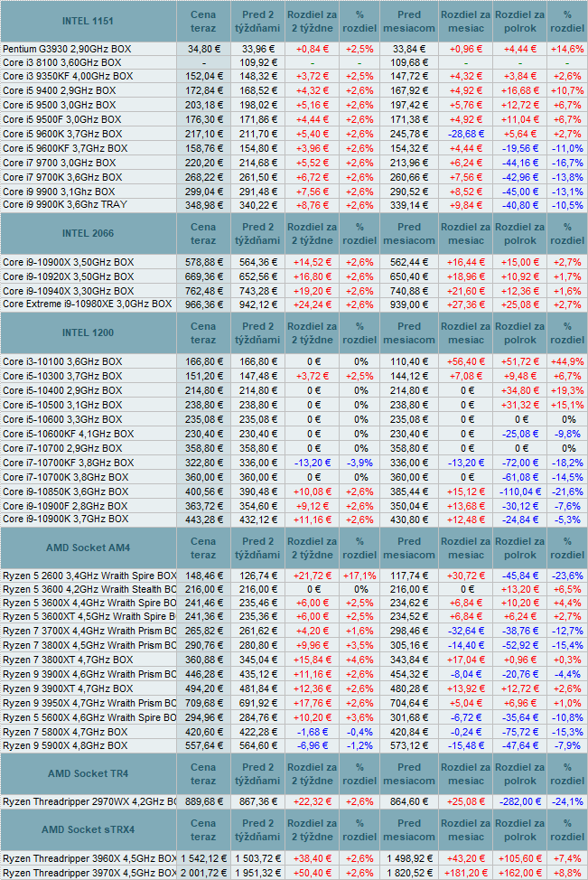Image resolution: width=588 pixels, height=880 pixels.
Task: Click the Core i3 9350KF price 152,04 €
Action: (204, 76)
